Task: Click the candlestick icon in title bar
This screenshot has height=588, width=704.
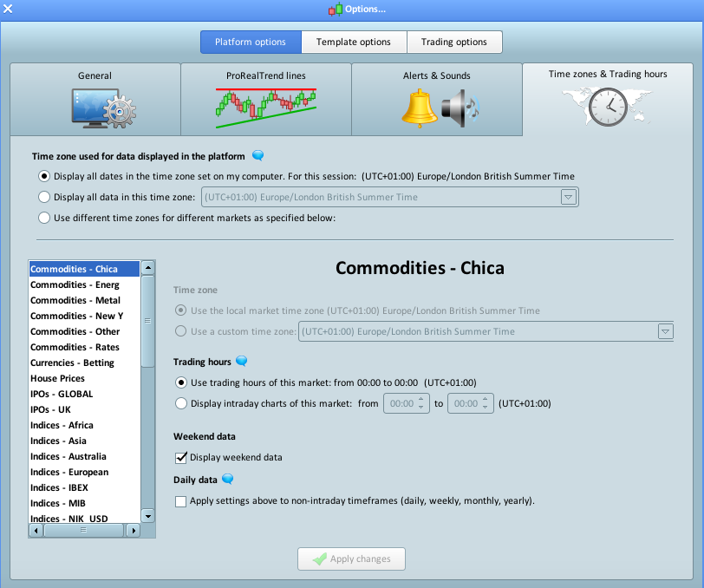Action: click(335, 9)
